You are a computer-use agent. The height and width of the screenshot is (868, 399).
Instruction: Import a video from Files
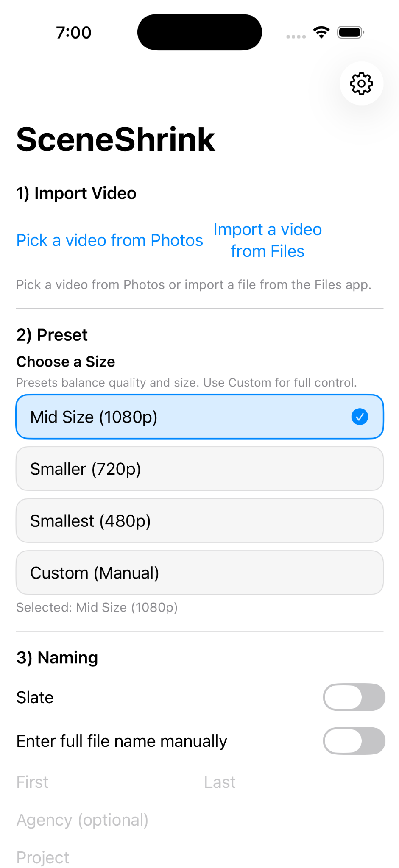[x=268, y=240]
